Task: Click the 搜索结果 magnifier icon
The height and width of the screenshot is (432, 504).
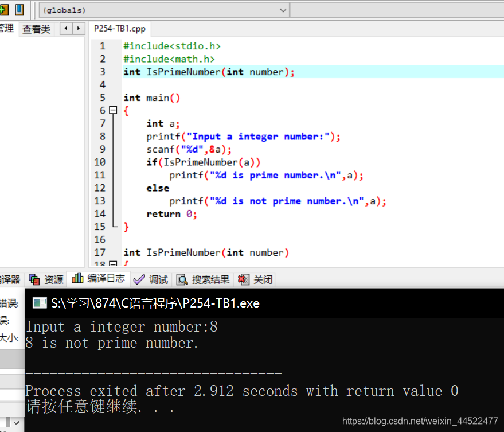Action: (x=182, y=279)
